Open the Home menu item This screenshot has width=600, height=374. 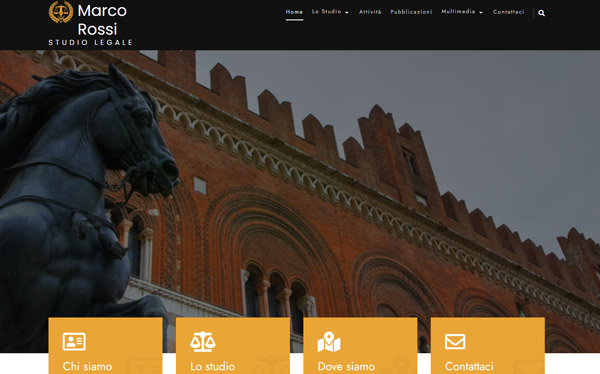294,12
